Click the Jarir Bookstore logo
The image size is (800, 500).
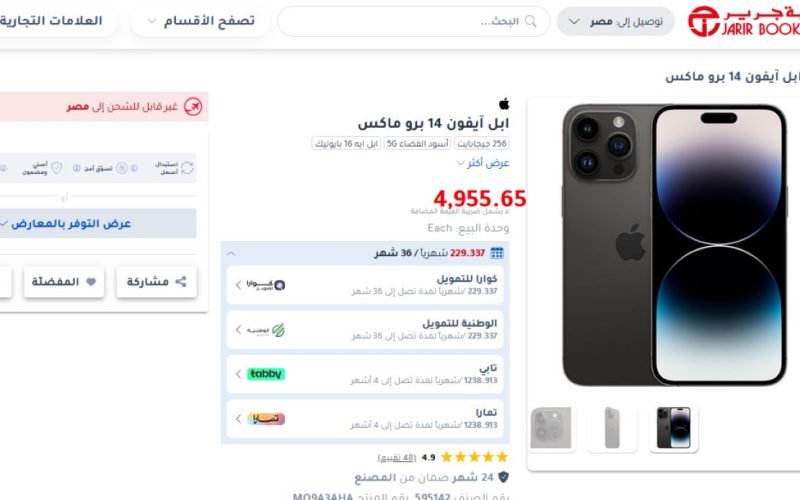point(744,21)
